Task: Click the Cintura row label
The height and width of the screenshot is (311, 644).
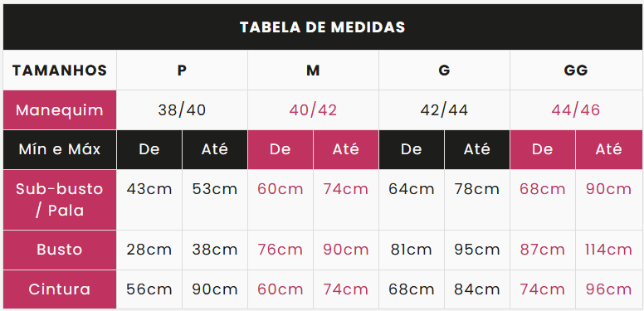Action: pyautogui.click(x=60, y=289)
